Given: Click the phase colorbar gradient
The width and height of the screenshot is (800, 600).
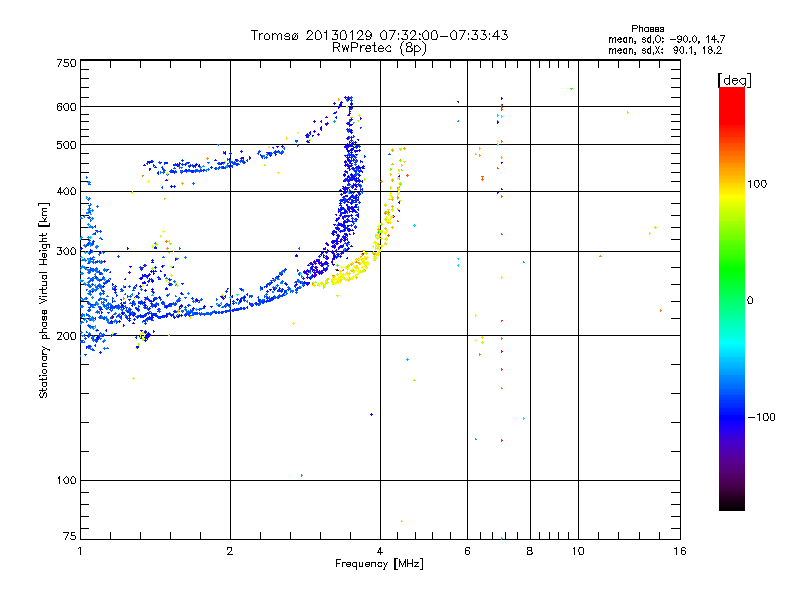Looking at the screenshot, I should [x=732, y=298].
